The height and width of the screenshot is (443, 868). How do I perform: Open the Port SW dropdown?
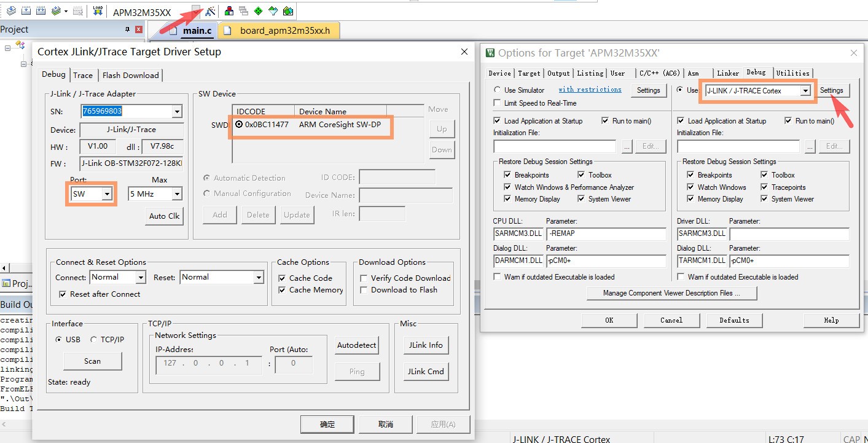[108, 194]
